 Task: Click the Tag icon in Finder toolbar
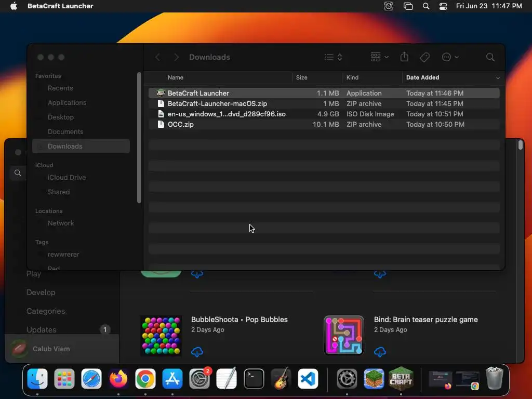point(424,57)
